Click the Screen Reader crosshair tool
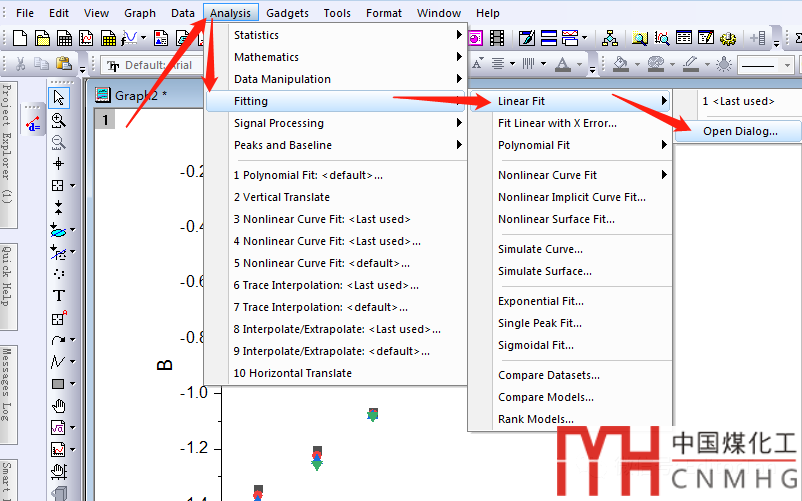The image size is (802, 501). coord(59,163)
